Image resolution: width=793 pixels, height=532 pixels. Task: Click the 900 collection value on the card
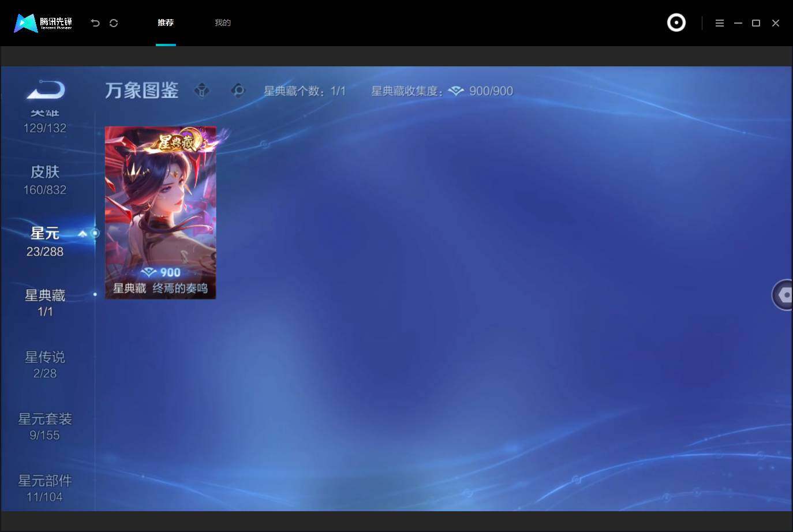[161, 272]
